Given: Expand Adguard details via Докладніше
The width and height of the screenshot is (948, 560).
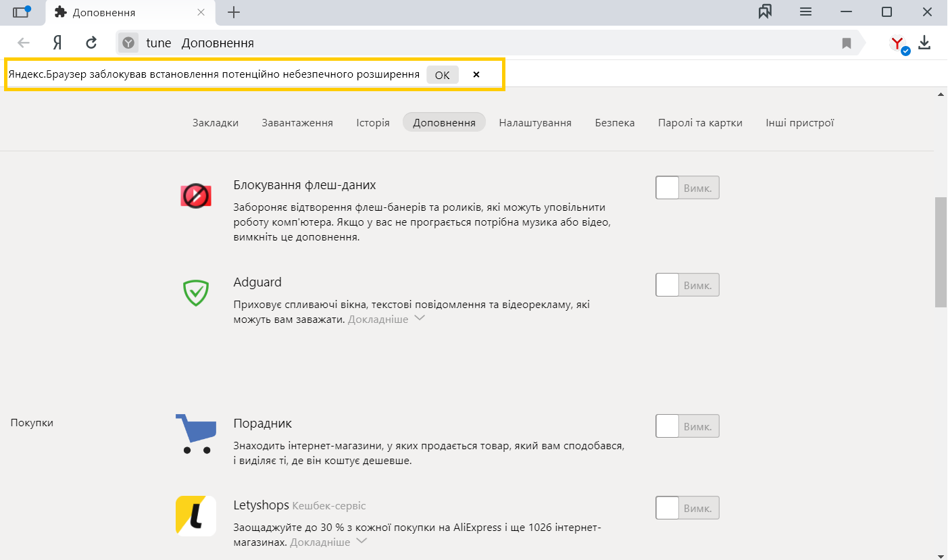Looking at the screenshot, I should [378, 320].
